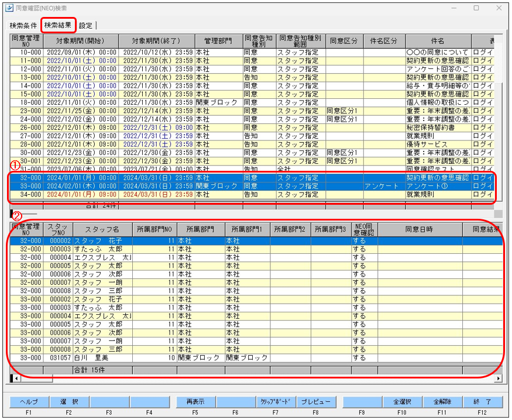The width and height of the screenshot is (512, 420).
Task: Select row 24-000 in the upper table
Action: coord(252,119)
